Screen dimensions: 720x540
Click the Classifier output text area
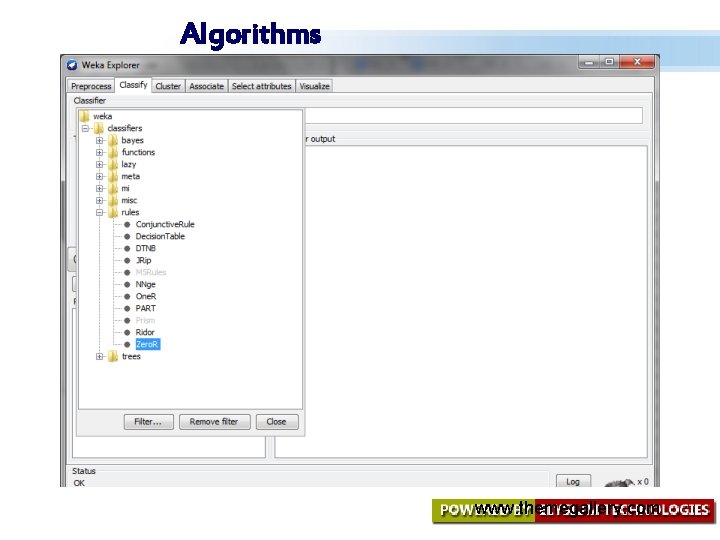(475, 301)
